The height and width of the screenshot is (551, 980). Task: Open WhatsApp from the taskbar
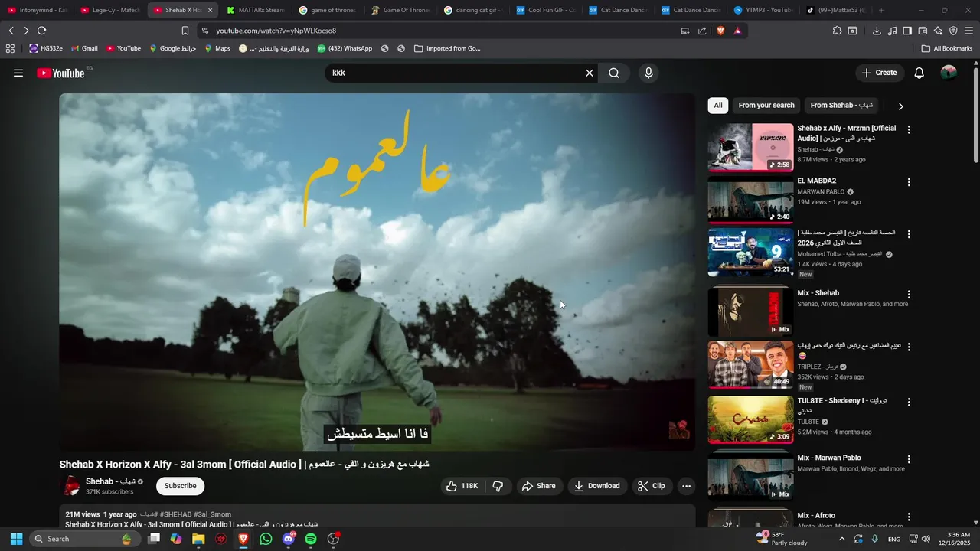coord(266,539)
